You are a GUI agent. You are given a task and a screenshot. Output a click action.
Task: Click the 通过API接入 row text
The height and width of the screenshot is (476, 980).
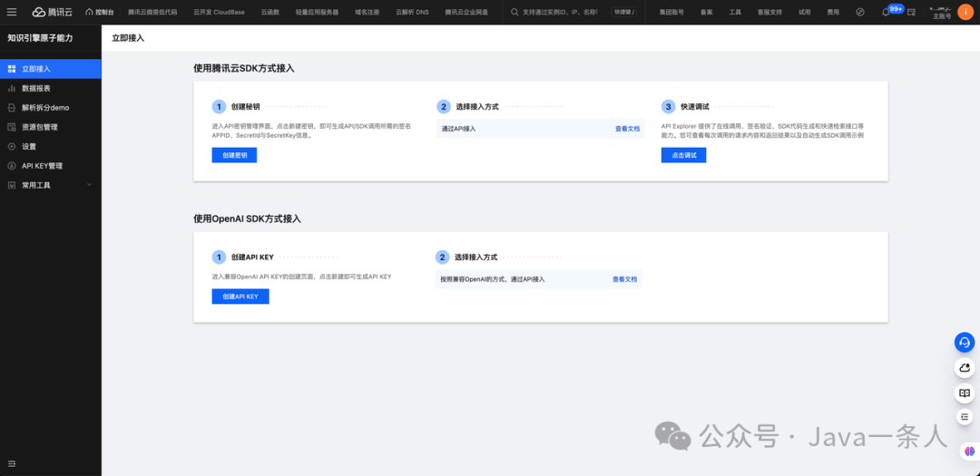pos(459,129)
